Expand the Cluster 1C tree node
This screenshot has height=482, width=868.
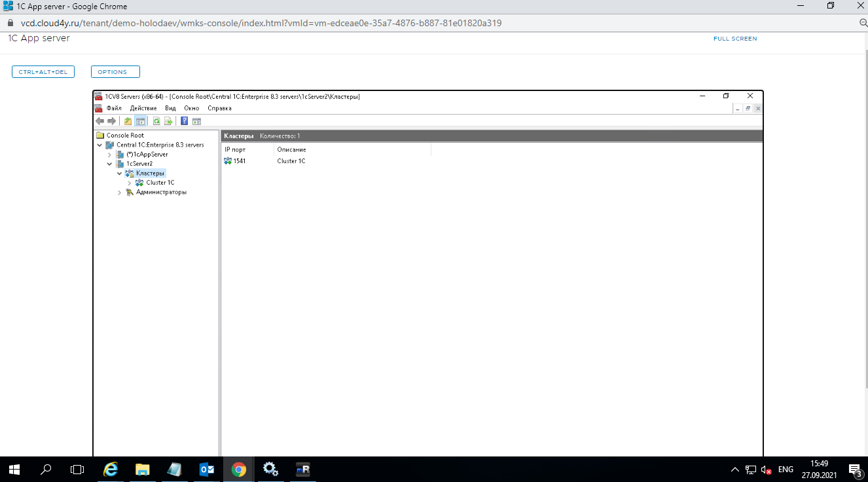(130, 183)
